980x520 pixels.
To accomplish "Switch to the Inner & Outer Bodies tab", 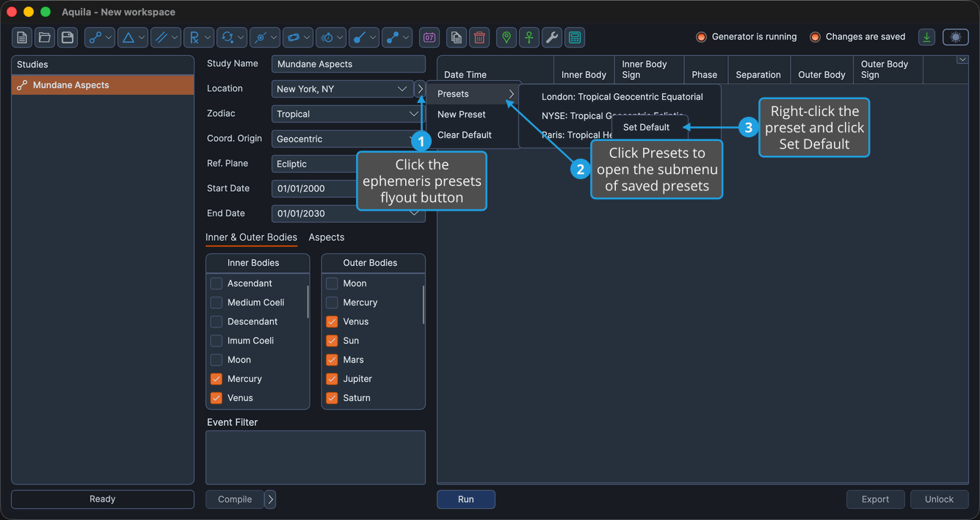I will [251, 237].
